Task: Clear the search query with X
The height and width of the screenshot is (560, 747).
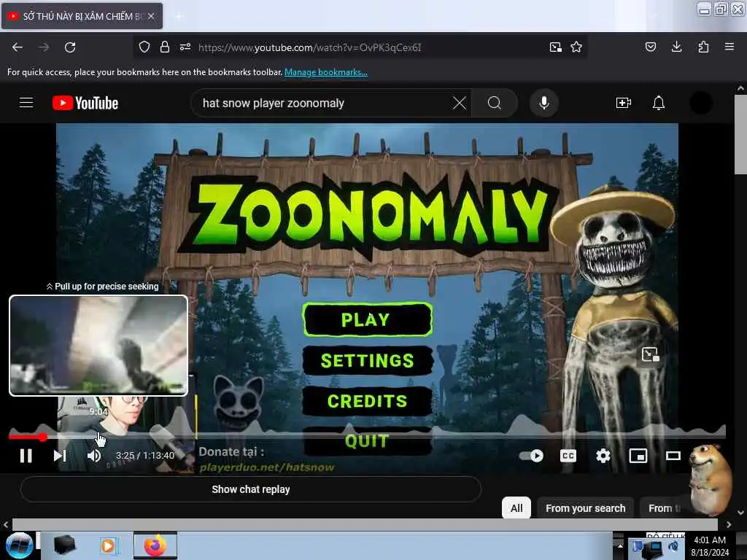Action: [x=460, y=103]
